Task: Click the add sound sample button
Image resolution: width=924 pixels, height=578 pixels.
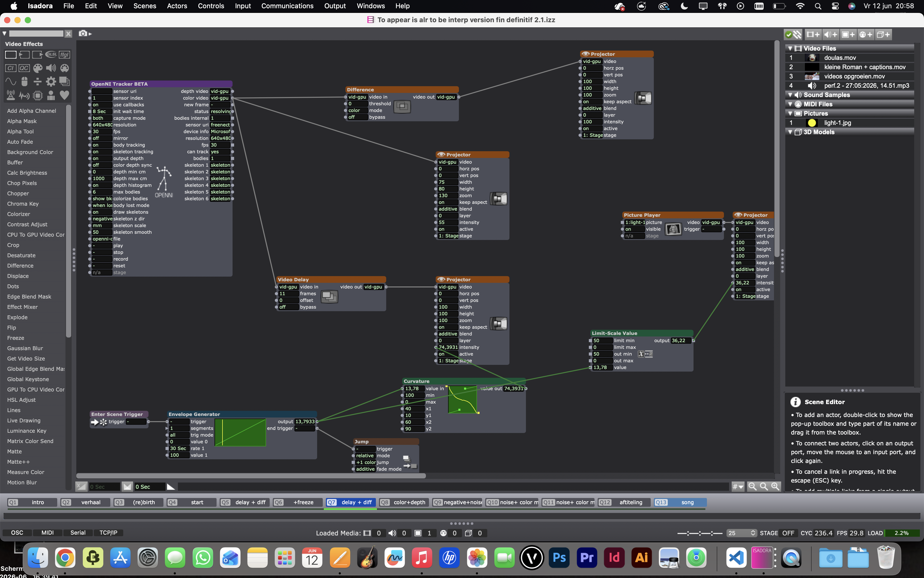Action: tap(830, 35)
